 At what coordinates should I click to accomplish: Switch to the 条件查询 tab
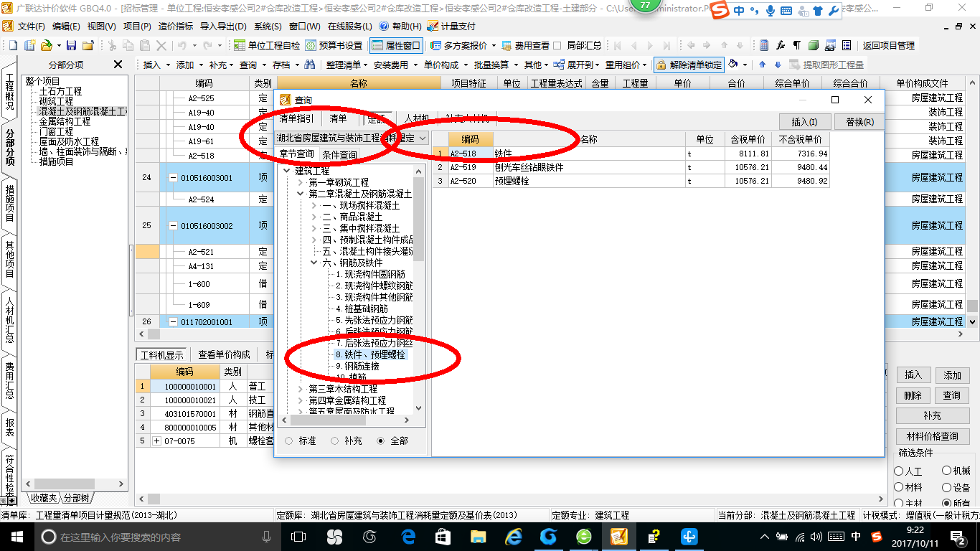pos(339,154)
